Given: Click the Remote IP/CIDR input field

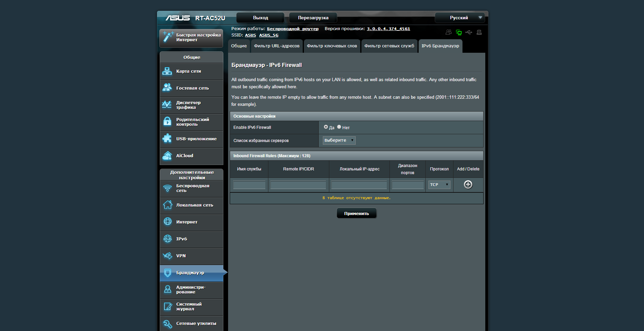Looking at the screenshot, I should click(x=298, y=185).
